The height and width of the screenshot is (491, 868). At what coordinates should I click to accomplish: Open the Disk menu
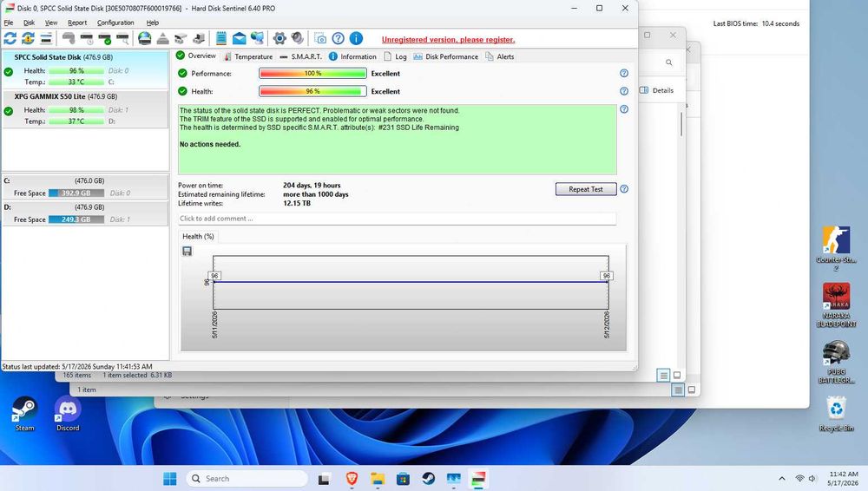coord(29,23)
